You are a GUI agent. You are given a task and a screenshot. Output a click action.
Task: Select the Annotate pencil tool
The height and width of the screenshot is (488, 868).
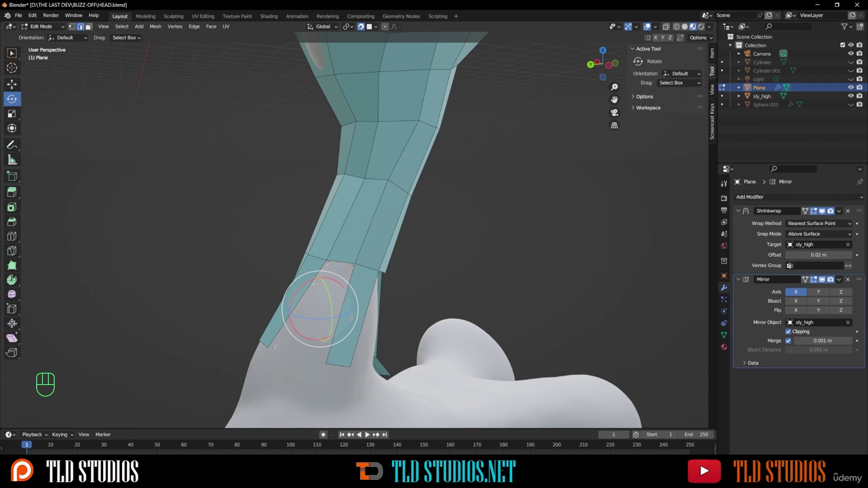(x=12, y=145)
